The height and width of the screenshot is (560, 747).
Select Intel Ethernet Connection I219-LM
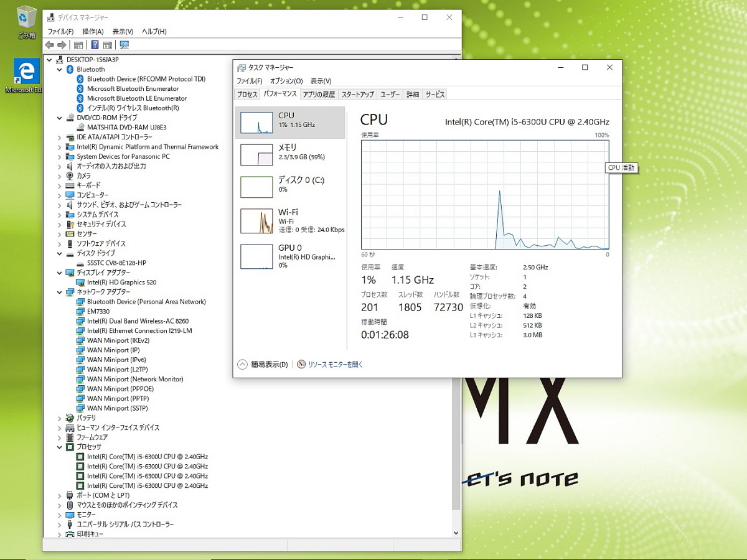coord(139,331)
